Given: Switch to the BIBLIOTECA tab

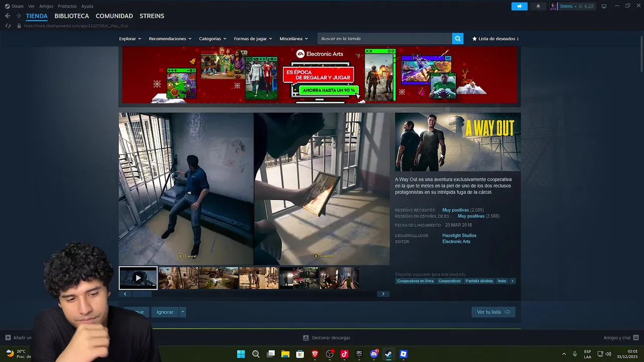Looking at the screenshot, I should click(71, 16).
